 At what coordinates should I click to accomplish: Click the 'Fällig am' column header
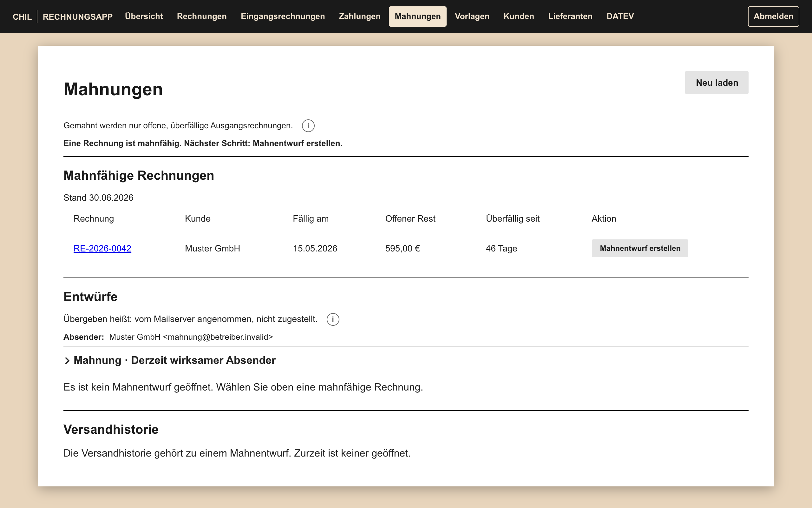tap(311, 219)
